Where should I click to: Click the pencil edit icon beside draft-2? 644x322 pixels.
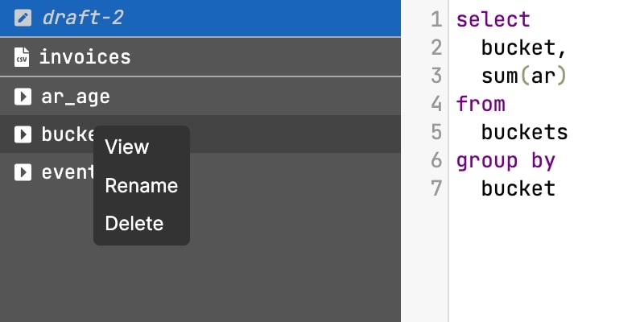click(23, 18)
